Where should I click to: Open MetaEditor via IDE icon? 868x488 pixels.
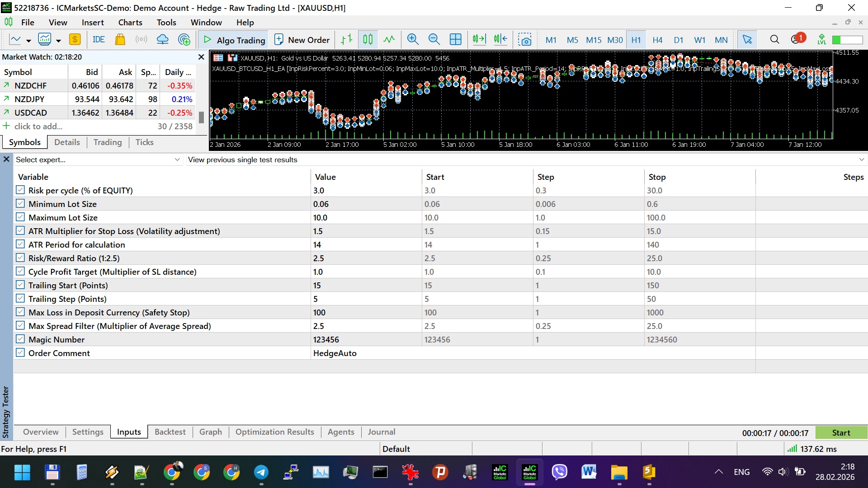coord(99,40)
